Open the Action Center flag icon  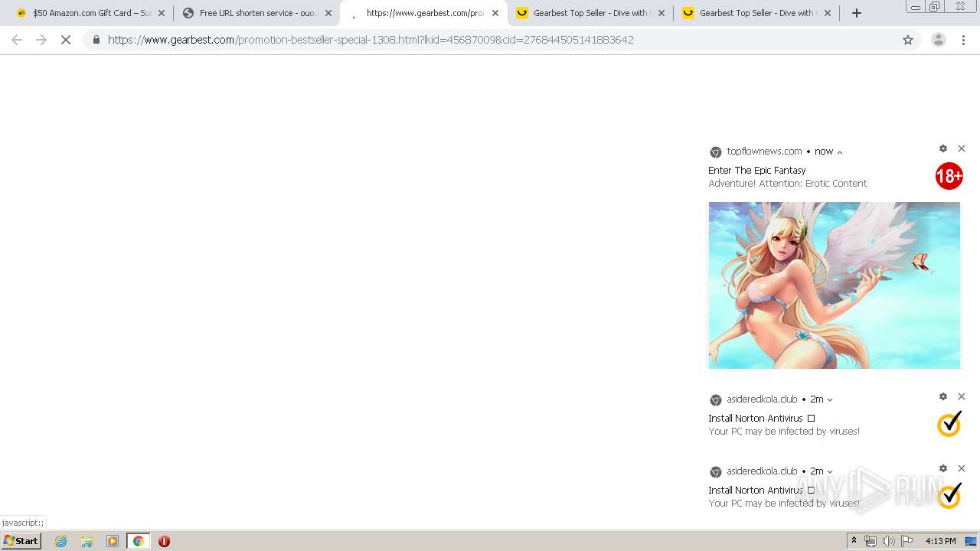pyautogui.click(x=907, y=541)
